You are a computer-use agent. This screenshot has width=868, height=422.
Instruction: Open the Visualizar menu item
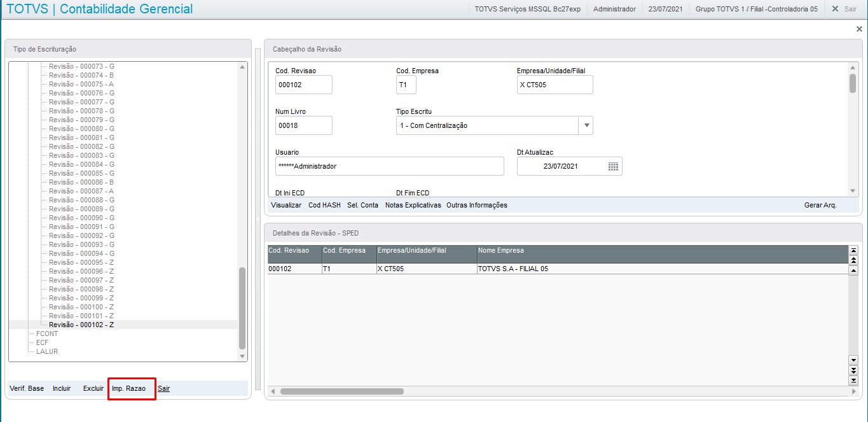point(286,205)
